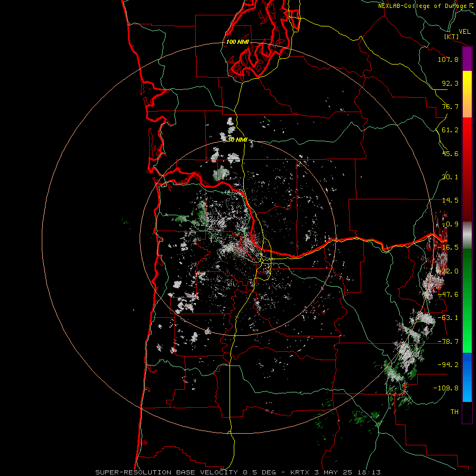
Task: Click the NEXLAB-College of DuPage credit text
Action: [x=425, y=6]
